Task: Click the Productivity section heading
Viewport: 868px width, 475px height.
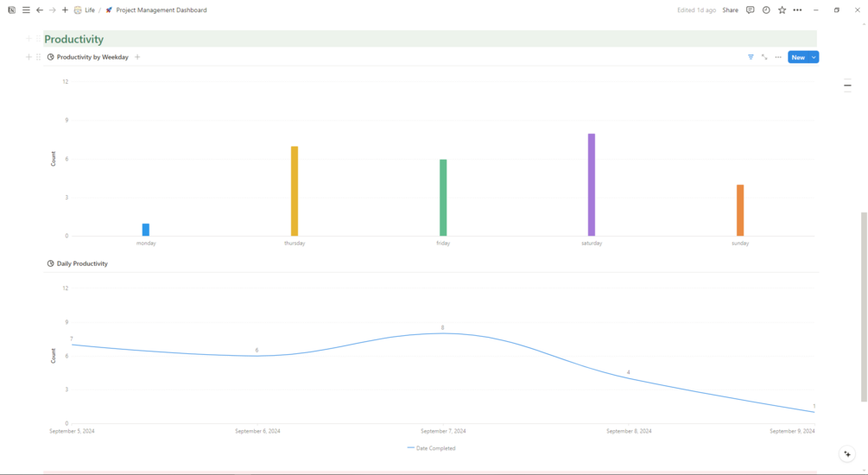Action: 73,39
